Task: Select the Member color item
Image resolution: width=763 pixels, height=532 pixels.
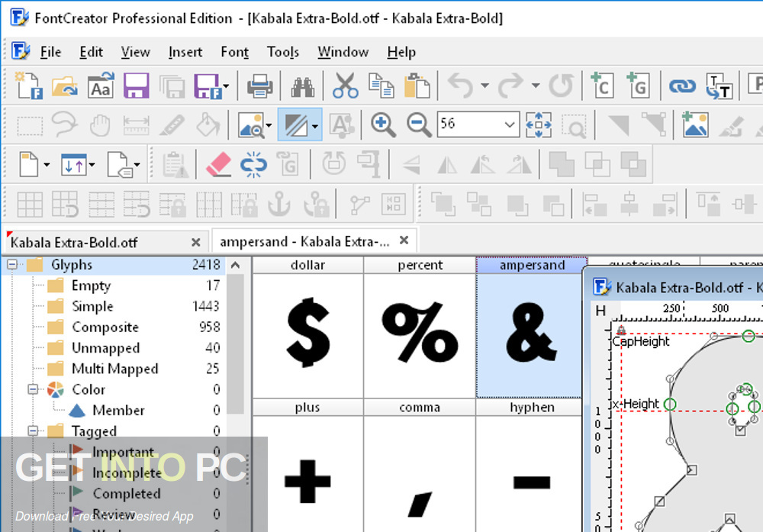Action: (x=118, y=411)
